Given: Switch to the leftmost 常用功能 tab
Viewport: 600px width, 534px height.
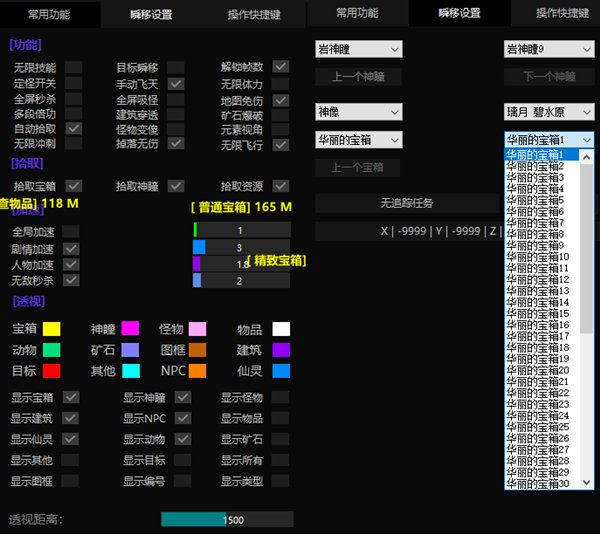Looking at the screenshot, I should (x=50, y=14).
